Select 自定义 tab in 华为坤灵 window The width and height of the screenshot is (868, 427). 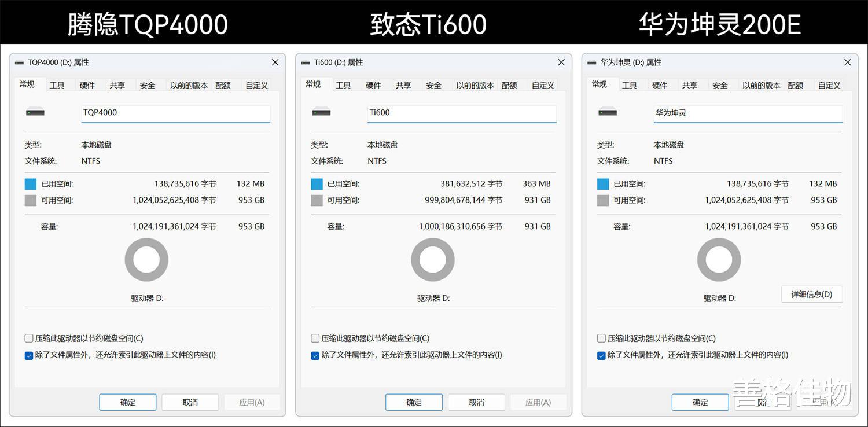tap(829, 85)
